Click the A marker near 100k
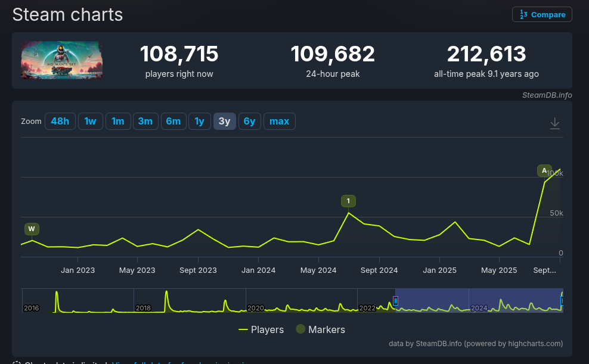 (x=544, y=171)
